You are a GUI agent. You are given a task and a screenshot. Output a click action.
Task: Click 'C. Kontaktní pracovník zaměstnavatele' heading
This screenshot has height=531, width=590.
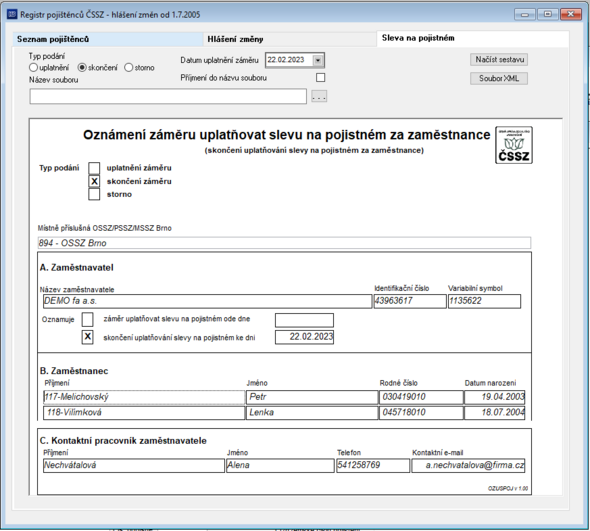coord(123,441)
